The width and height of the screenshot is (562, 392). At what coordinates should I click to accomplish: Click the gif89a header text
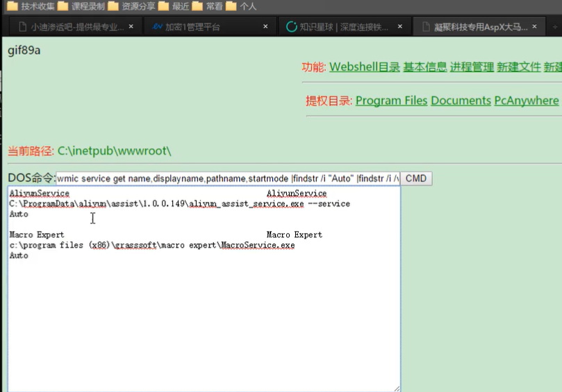(x=24, y=50)
